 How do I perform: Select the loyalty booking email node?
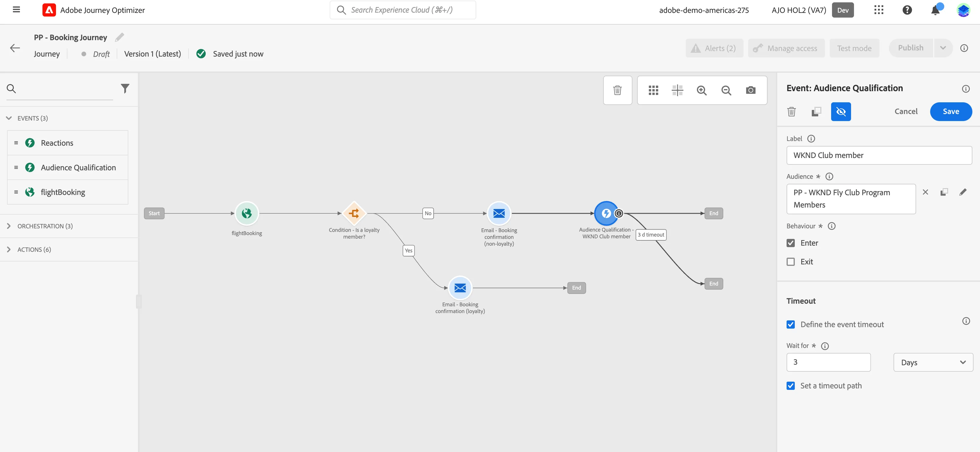(x=460, y=288)
